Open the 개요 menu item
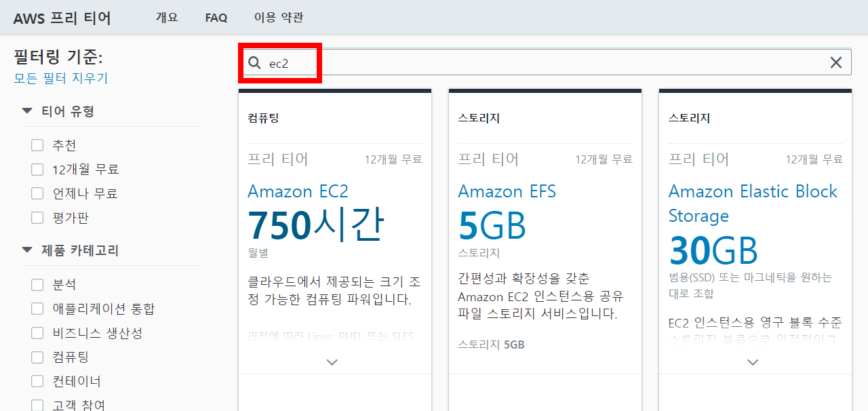The height and width of the screenshot is (411, 868). coord(167,18)
